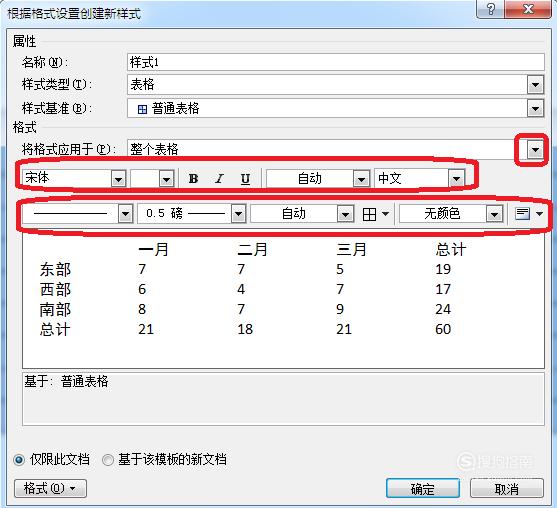Click preview value 17

tap(443, 289)
